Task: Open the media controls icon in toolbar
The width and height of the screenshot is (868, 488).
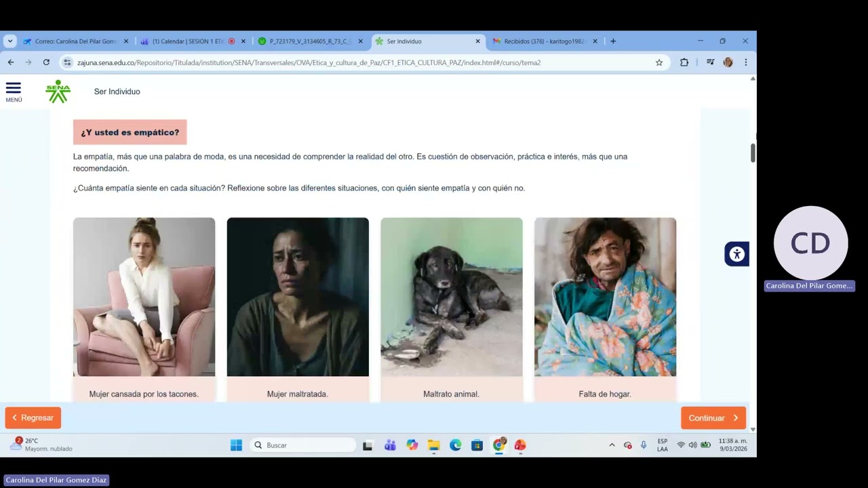Action: pos(710,62)
